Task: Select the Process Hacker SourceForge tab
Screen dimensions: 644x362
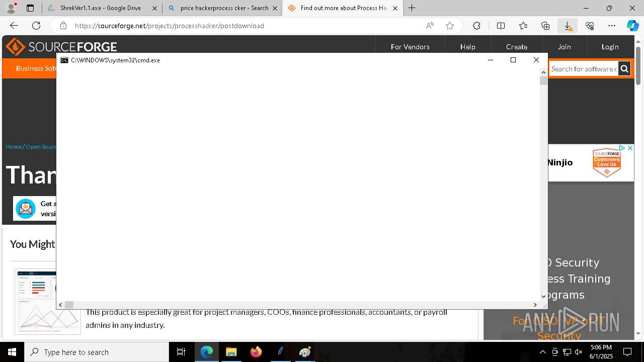Action: [x=342, y=8]
